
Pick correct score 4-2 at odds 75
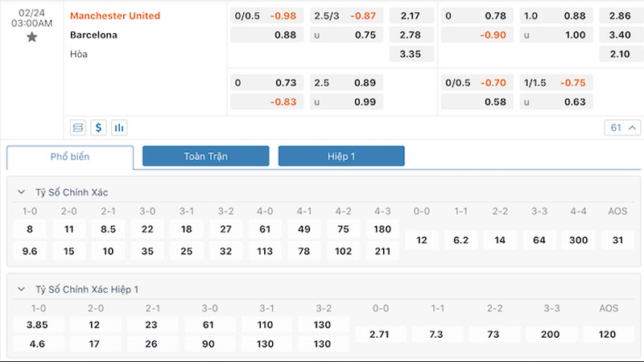(x=343, y=229)
